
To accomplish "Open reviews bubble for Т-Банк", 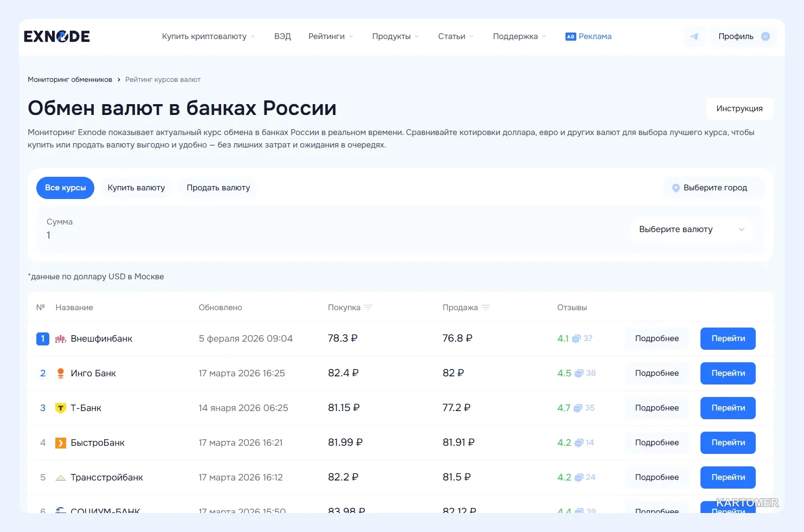I will pyautogui.click(x=578, y=408).
